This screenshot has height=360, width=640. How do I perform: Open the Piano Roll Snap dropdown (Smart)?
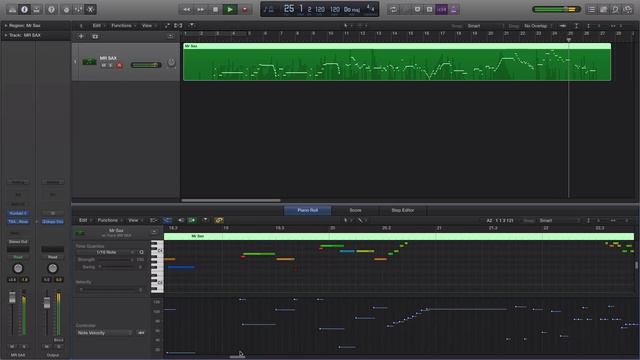(x=558, y=220)
